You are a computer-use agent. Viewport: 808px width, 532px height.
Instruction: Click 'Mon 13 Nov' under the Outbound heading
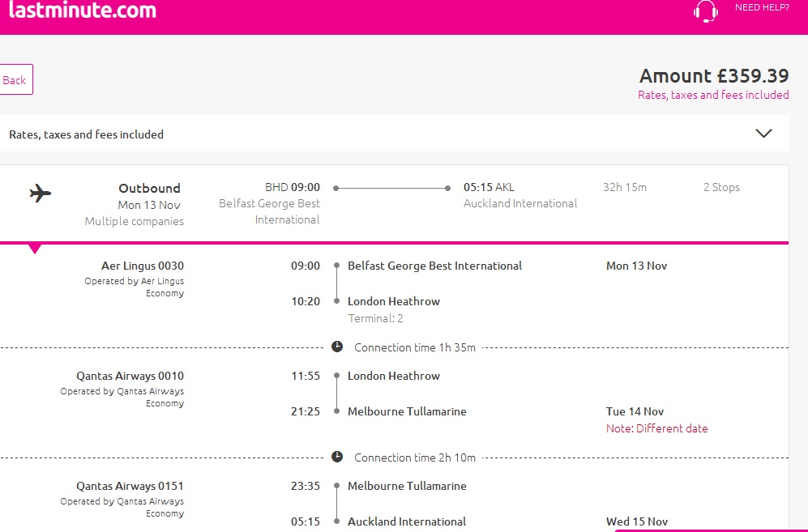(149, 205)
